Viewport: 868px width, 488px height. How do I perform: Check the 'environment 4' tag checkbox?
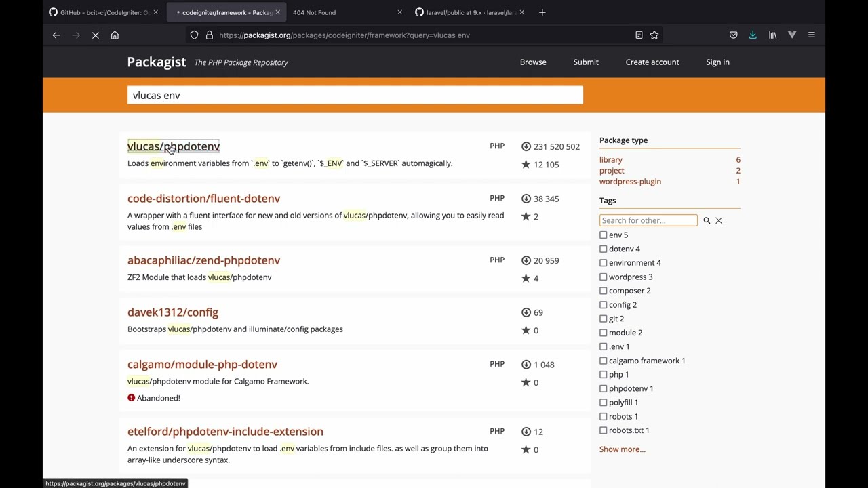pyautogui.click(x=604, y=263)
